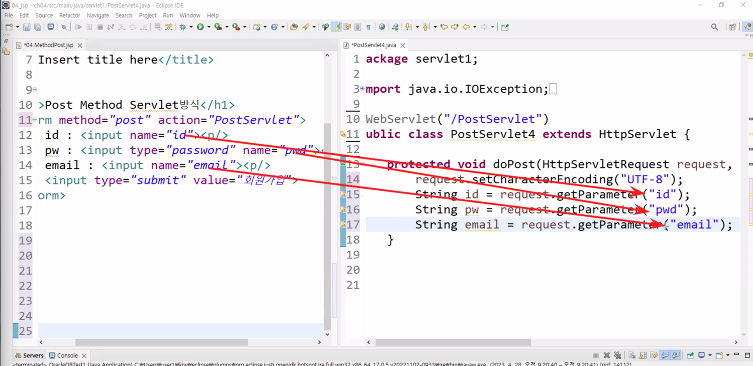This screenshot has width=753, height=366.
Task: Open the Project menu
Action: pyautogui.click(x=147, y=15)
